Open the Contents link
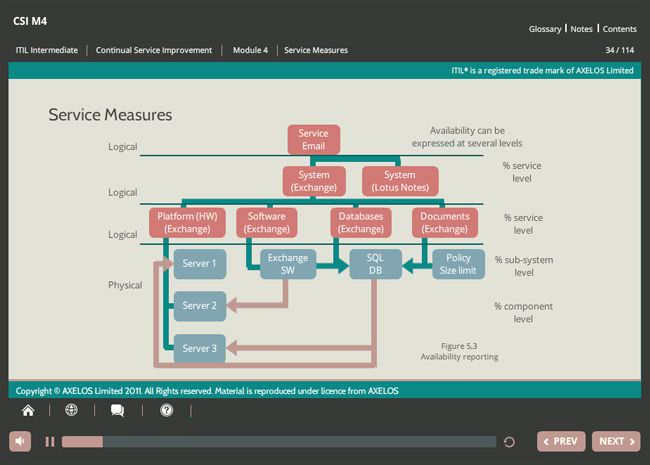Screen dimensions: 650x465 pos(619,29)
